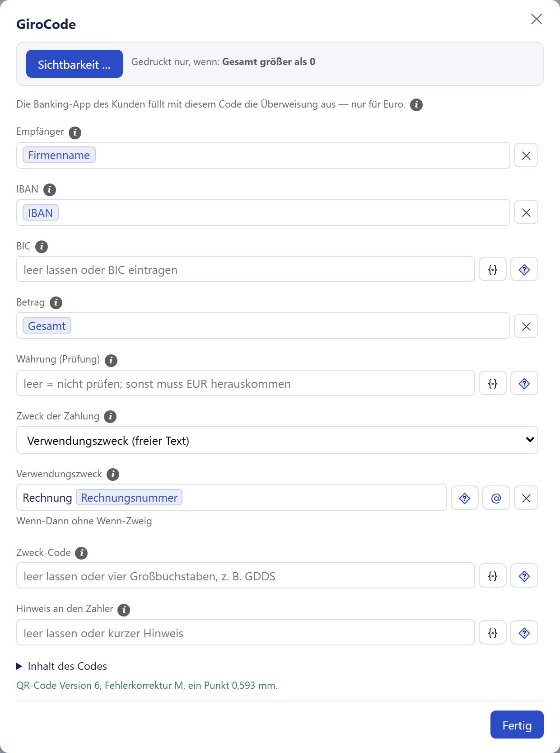
Task: Clear the IBAN field
Action: point(526,212)
